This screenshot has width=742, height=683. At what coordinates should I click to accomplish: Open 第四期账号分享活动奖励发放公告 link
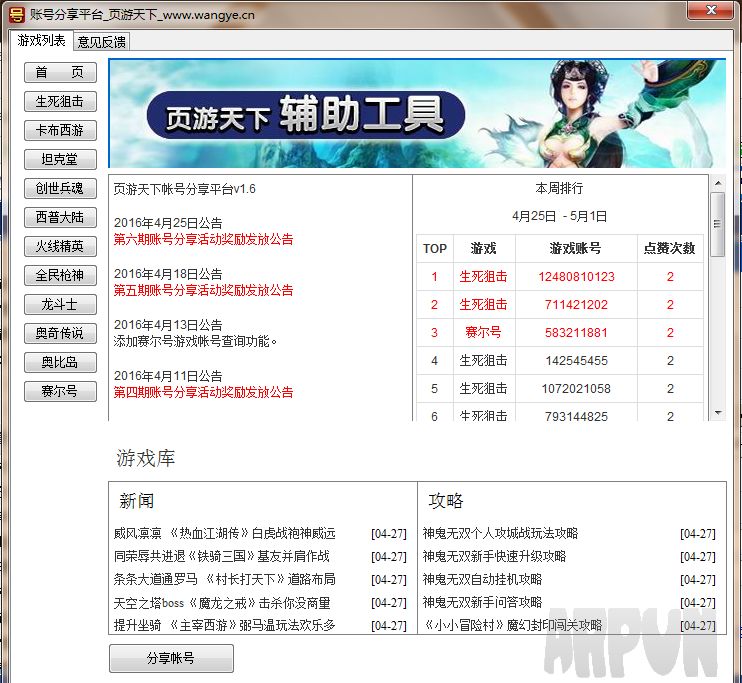tap(203, 392)
